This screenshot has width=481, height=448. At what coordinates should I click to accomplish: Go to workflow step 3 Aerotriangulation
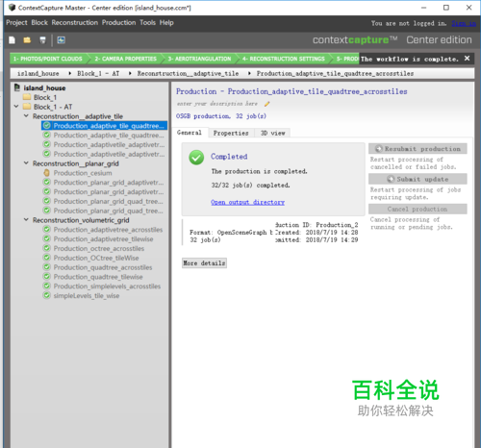pos(199,59)
